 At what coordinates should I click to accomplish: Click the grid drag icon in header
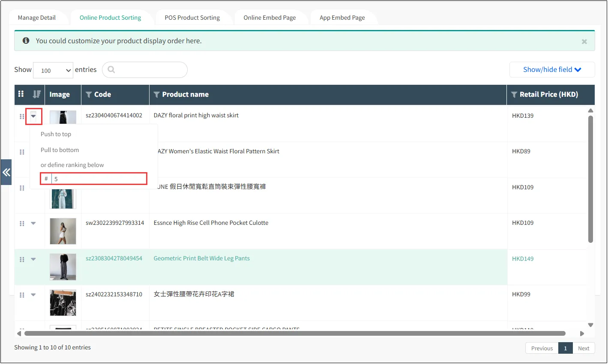21,94
